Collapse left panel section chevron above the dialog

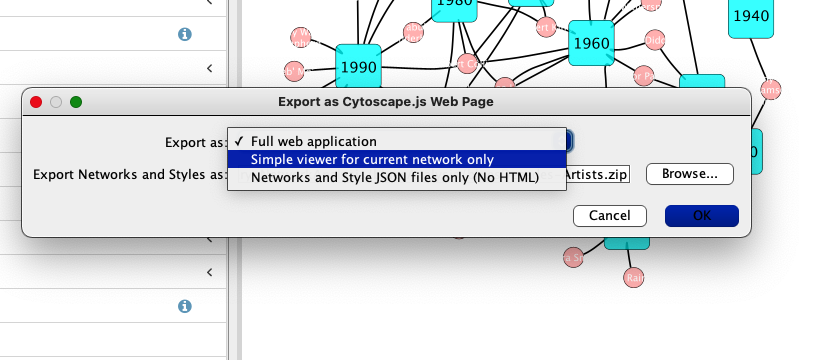click(x=210, y=68)
